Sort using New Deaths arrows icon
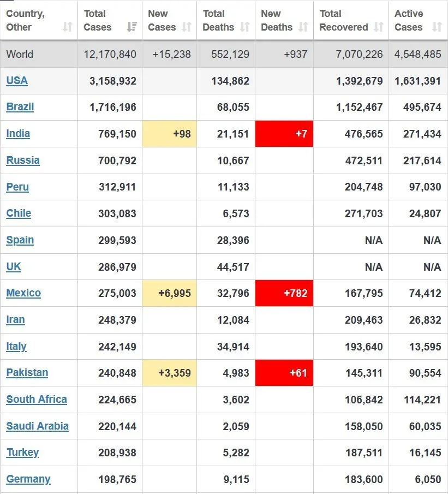The image size is (448, 494). [303, 27]
